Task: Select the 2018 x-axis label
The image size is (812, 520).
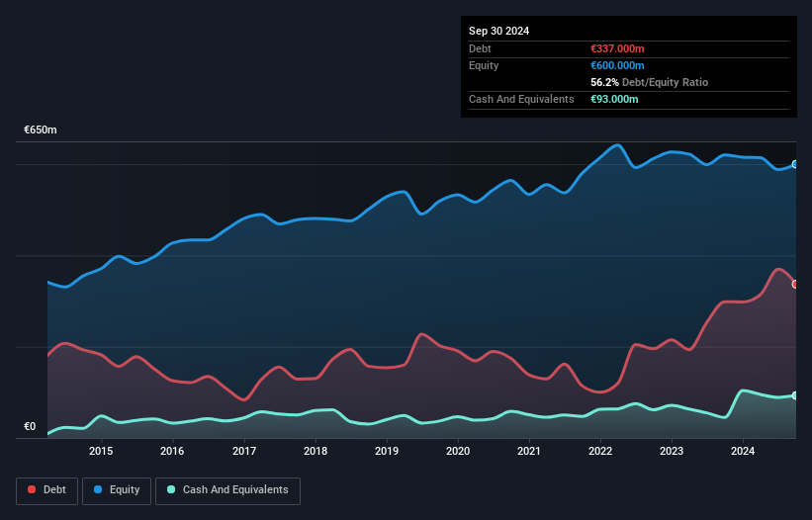Action: tap(316, 452)
